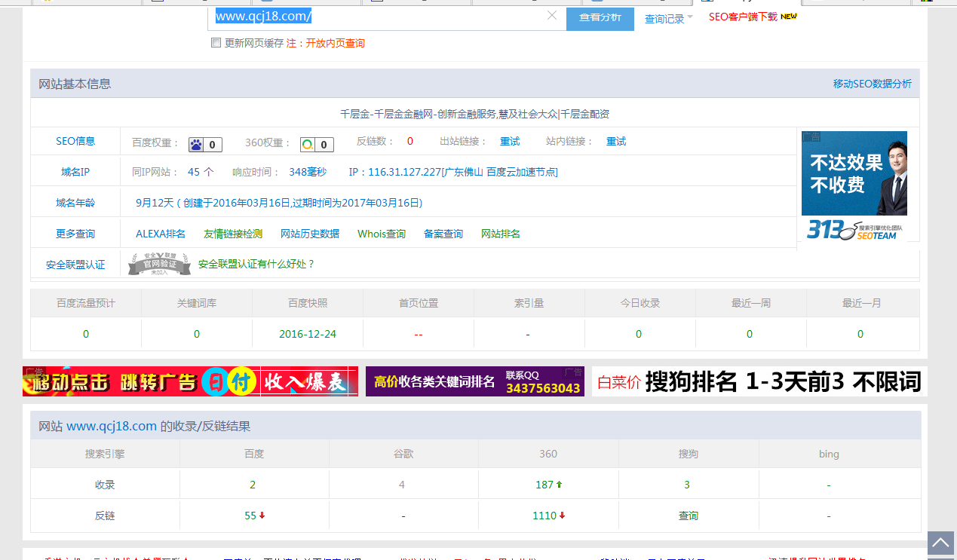Click the 搜狗排名 banner advertisement
Screen dimensions: 957x560
coord(759,382)
